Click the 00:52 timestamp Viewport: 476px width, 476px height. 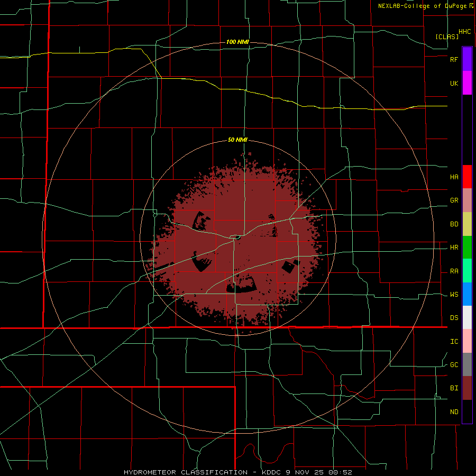340,472
